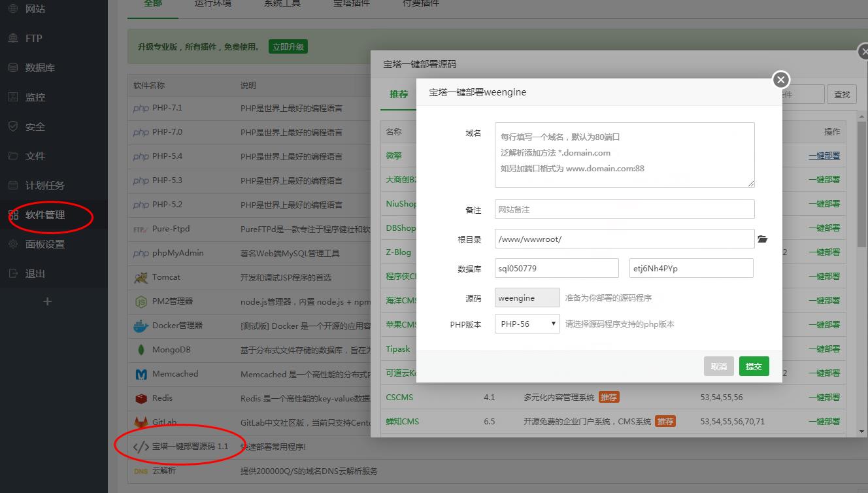Open the 文件 folder icon in sidebar
The width and height of the screenshot is (868, 493).
(x=13, y=156)
